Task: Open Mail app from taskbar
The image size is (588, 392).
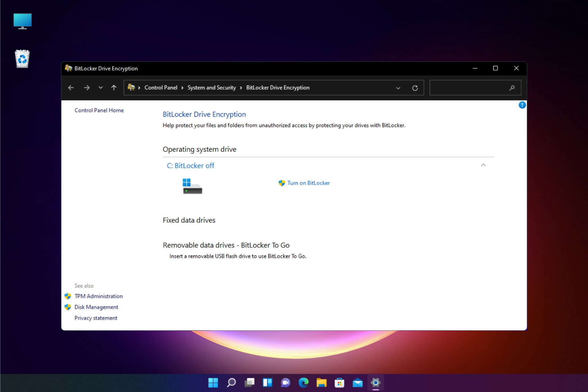Action: [x=357, y=383]
